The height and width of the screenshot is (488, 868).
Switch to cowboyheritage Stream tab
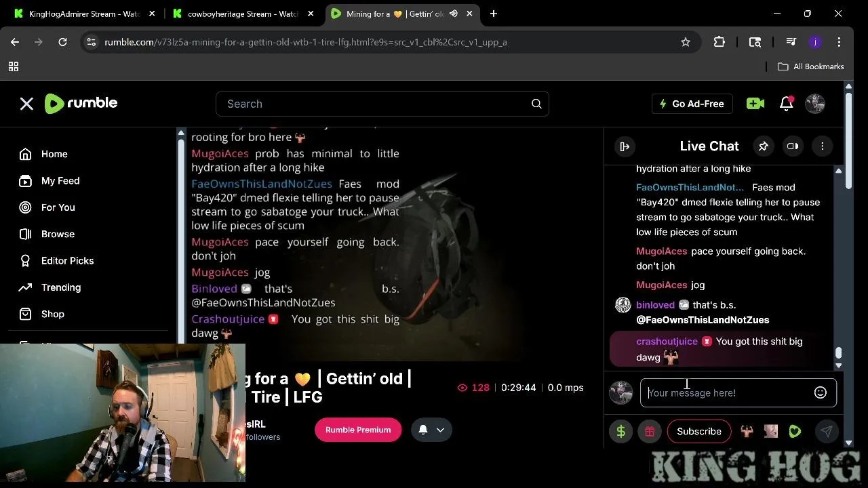pos(243,14)
